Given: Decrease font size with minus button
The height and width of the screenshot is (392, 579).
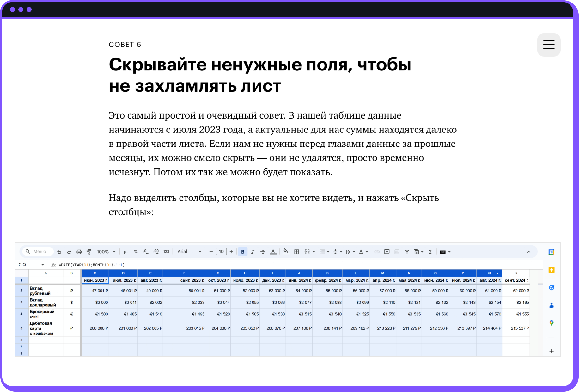Looking at the screenshot, I should [211, 252].
